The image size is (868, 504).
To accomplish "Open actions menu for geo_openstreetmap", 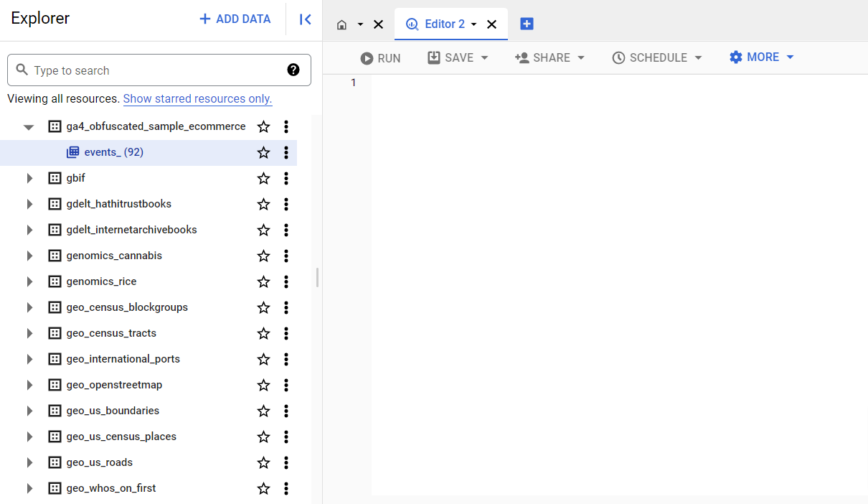I will 286,385.
